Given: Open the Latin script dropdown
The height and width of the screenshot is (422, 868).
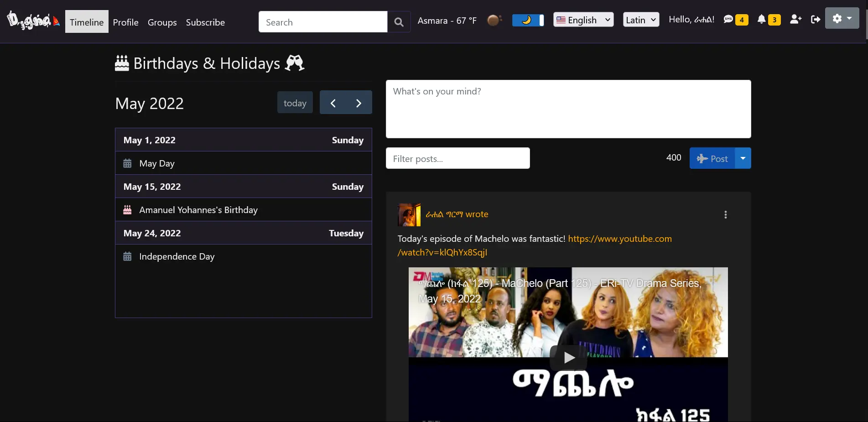Looking at the screenshot, I should coord(641,20).
